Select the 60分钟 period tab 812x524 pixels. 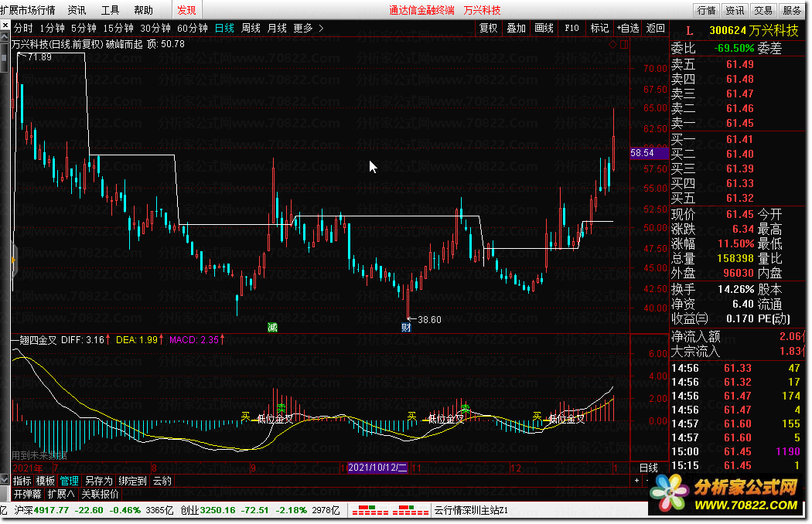(x=193, y=29)
